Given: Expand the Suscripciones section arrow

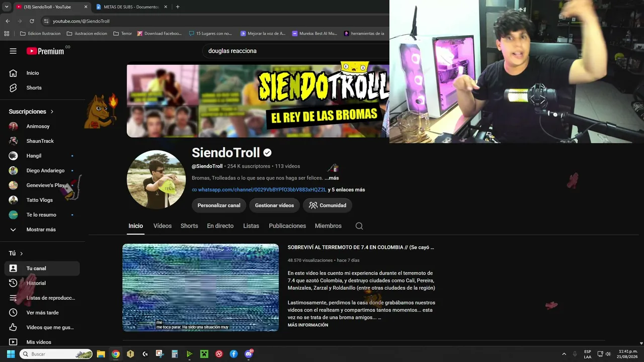Looking at the screenshot, I should (x=52, y=112).
